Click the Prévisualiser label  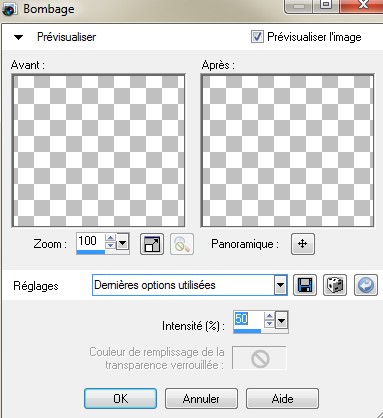66,37
